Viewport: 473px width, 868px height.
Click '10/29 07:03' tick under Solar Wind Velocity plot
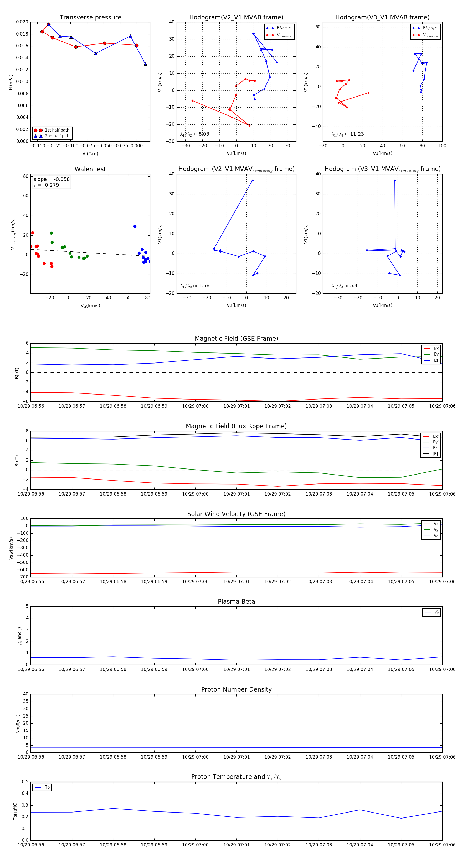coord(318,582)
